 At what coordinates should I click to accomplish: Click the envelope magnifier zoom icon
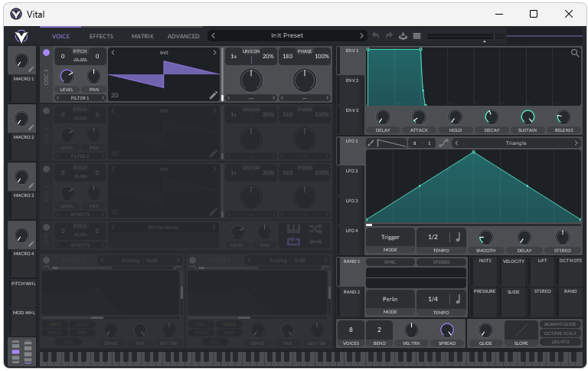point(575,54)
